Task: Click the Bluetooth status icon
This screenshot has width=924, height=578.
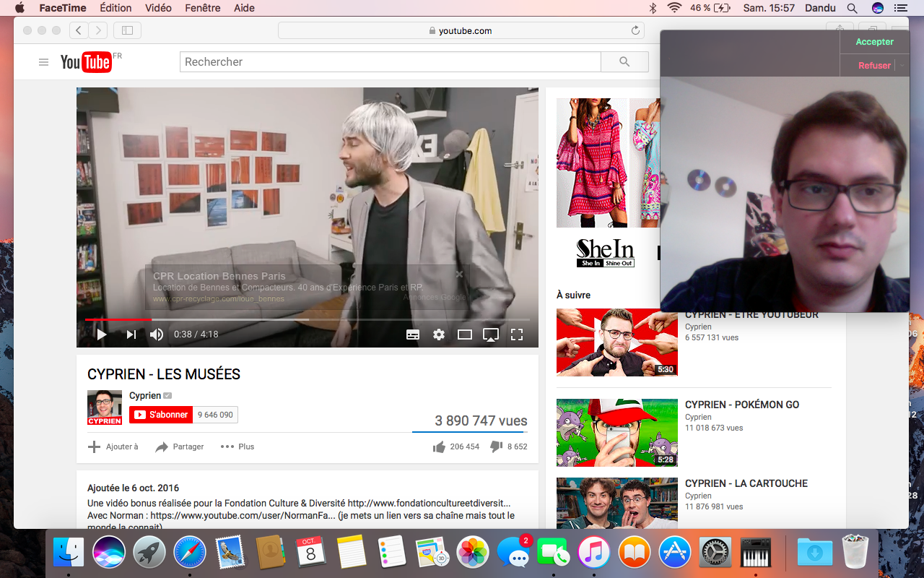Action: tap(653, 8)
